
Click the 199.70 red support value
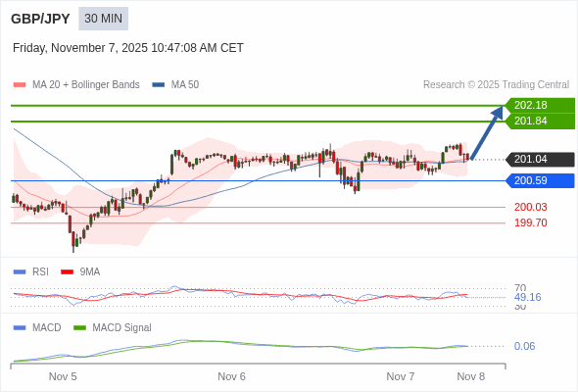pyautogui.click(x=530, y=222)
